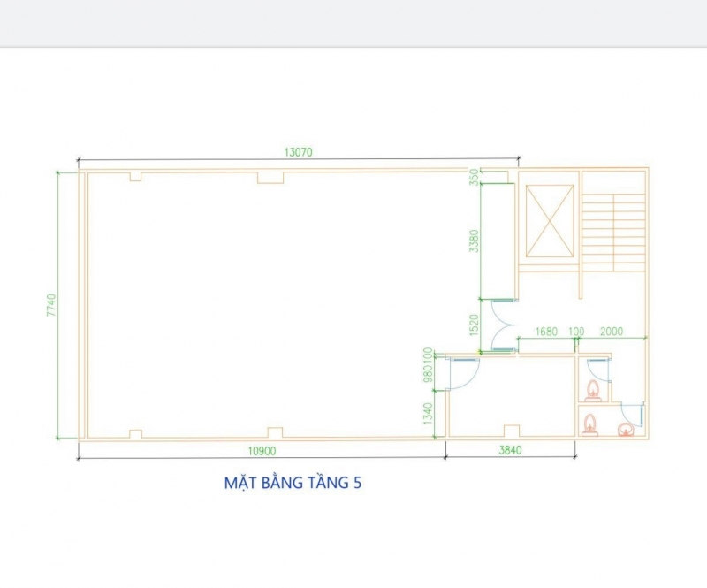Viewport: 707px width, 588px height.
Task: Click the 'MẶT BẰNG TẦNG 5' title
Action: click(293, 483)
